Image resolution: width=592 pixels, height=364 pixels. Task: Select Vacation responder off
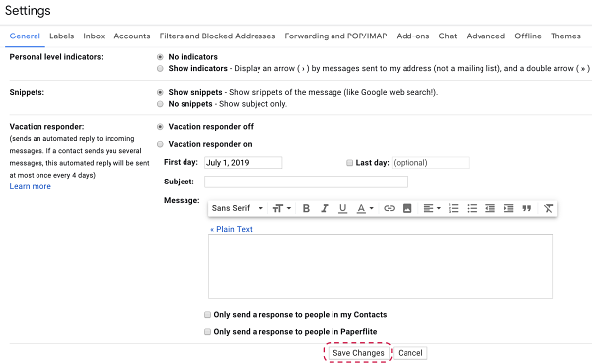pos(160,127)
